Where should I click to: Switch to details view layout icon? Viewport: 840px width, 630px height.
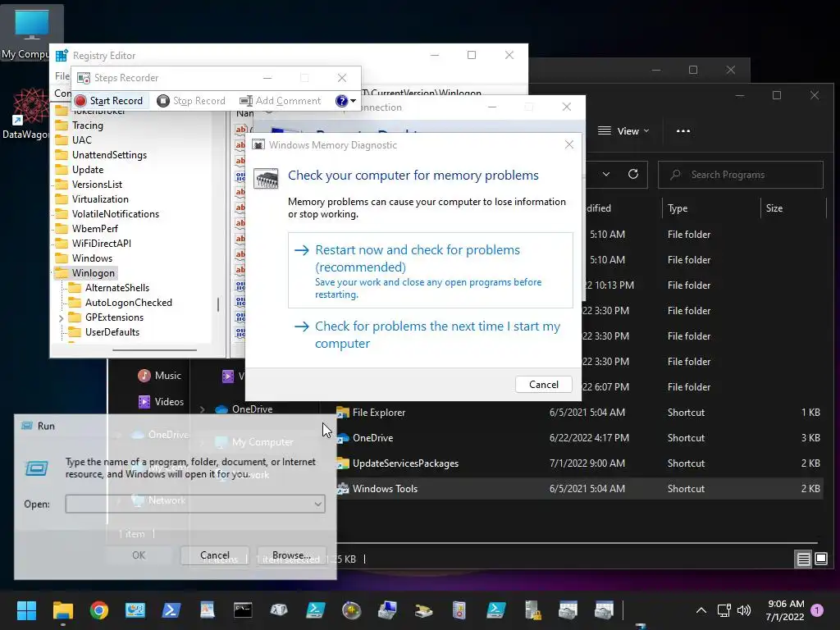pos(804,559)
